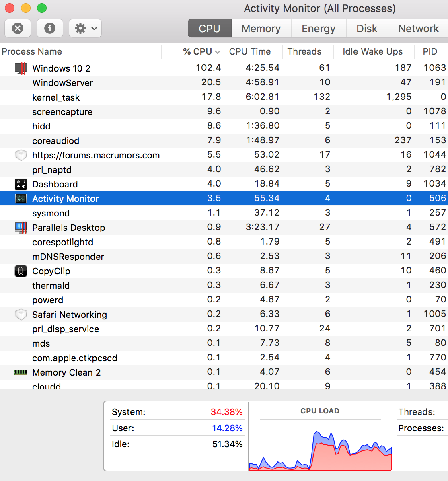The height and width of the screenshot is (481, 448).
Task: Click the red close window button
Action: (10, 8)
